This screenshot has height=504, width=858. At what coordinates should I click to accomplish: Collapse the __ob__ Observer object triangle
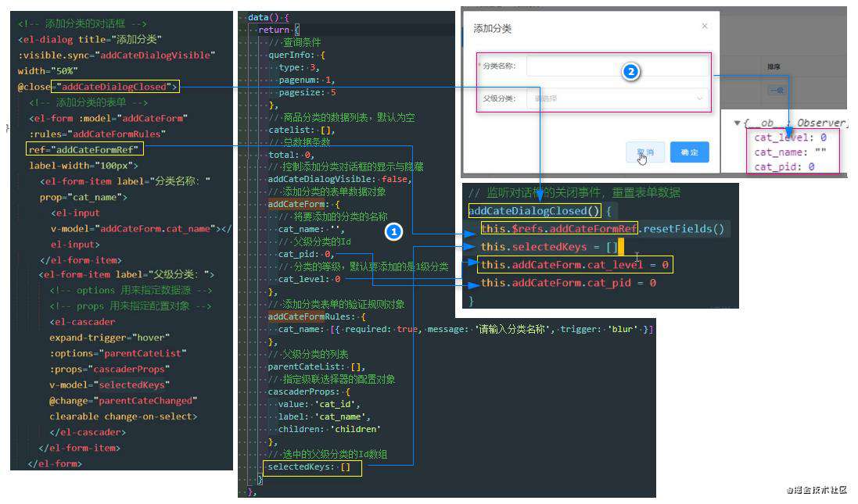(x=738, y=123)
